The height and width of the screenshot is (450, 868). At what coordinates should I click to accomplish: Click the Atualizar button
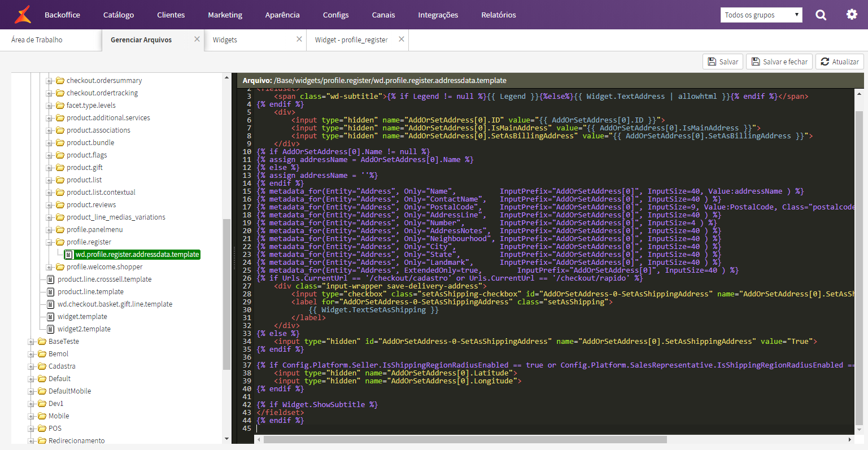tap(840, 62)
